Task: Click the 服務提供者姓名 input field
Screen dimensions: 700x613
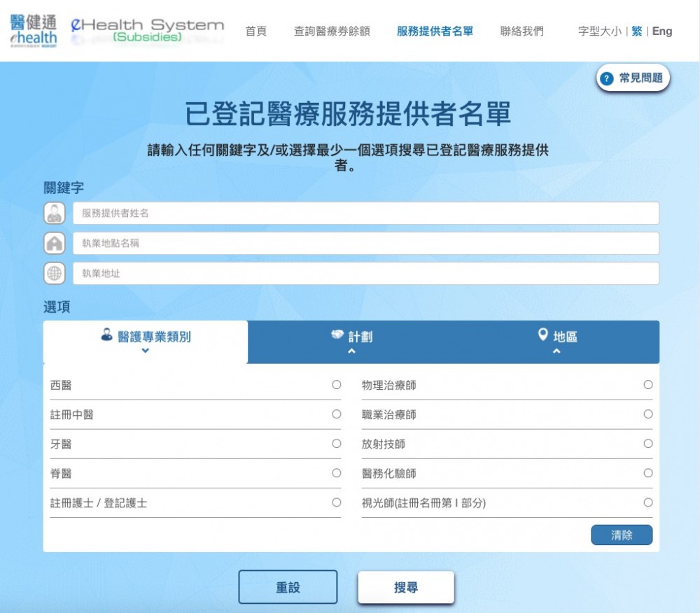Action: pyautogui.click(x=365, y=213)
